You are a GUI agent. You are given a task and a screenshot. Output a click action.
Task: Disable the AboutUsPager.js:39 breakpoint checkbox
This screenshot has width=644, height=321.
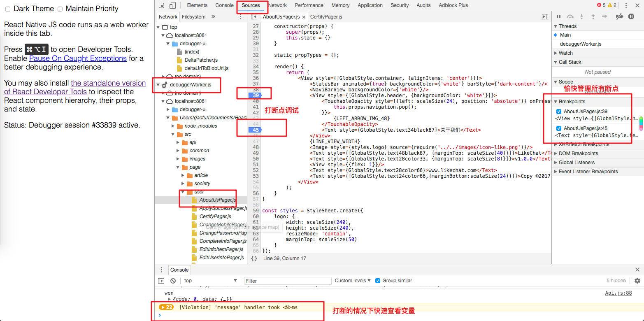coord(559,112)
